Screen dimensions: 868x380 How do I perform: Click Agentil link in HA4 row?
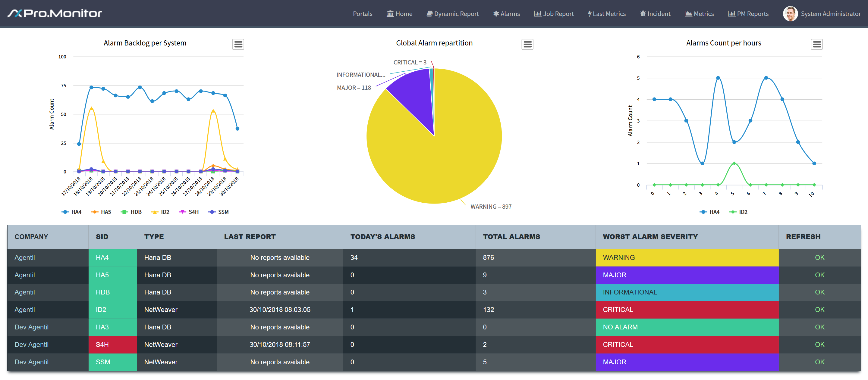25,257
